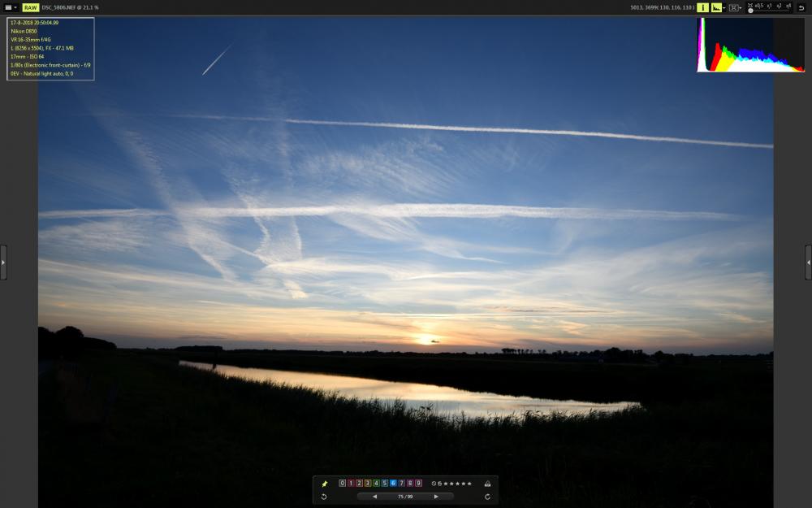The image size is (812, 508).
Task: Apply green label 4
Action: pyautogui.click(x=376, y=483)
